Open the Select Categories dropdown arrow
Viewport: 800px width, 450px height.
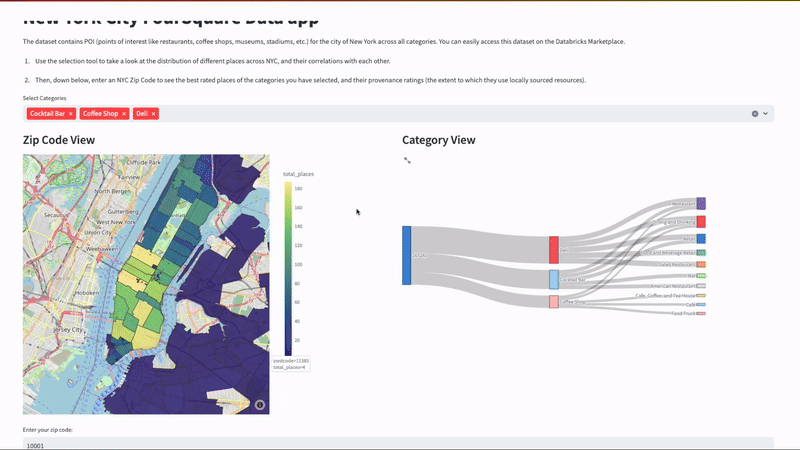tap(765, 114)
